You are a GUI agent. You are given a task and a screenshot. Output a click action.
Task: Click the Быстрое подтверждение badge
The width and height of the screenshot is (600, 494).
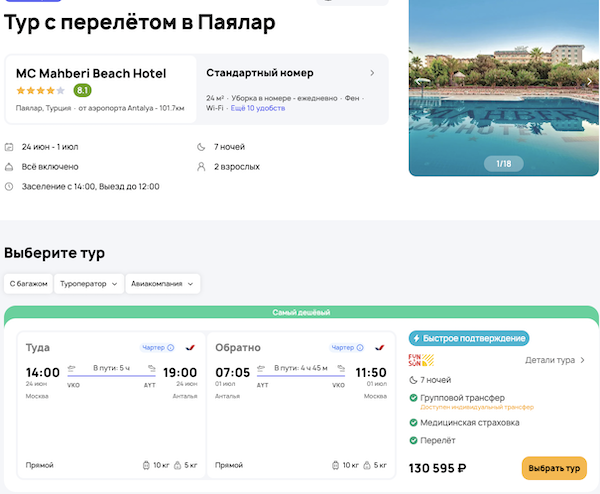tap(469, 338)
